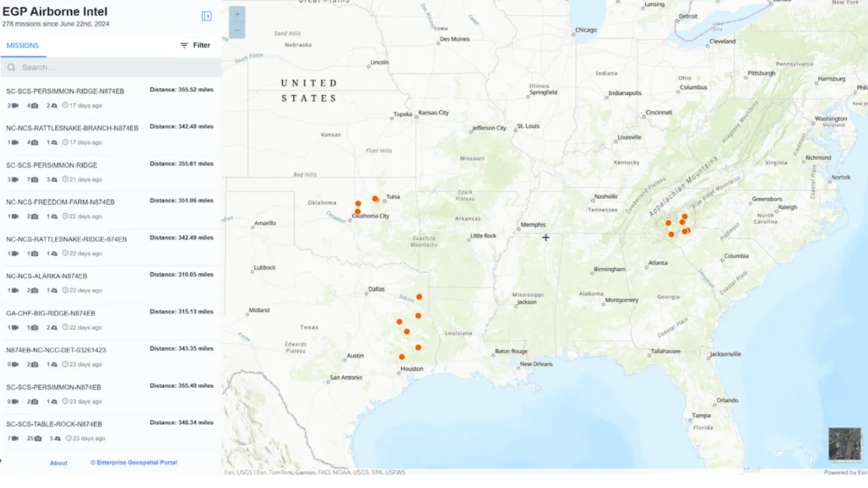The width and height of the screenshot is (868, 488).
Task: Click the funnel icon beside Filter
Action: click(182, 45)
